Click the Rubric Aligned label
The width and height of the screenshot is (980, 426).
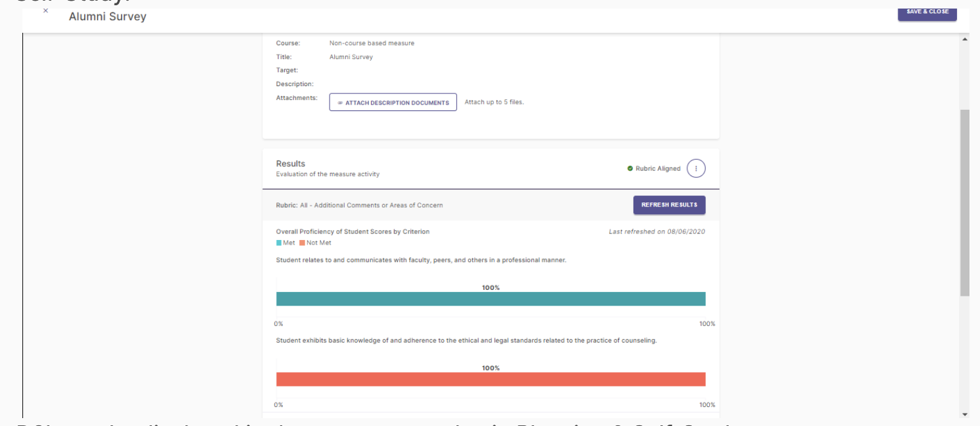coord(658,169)
